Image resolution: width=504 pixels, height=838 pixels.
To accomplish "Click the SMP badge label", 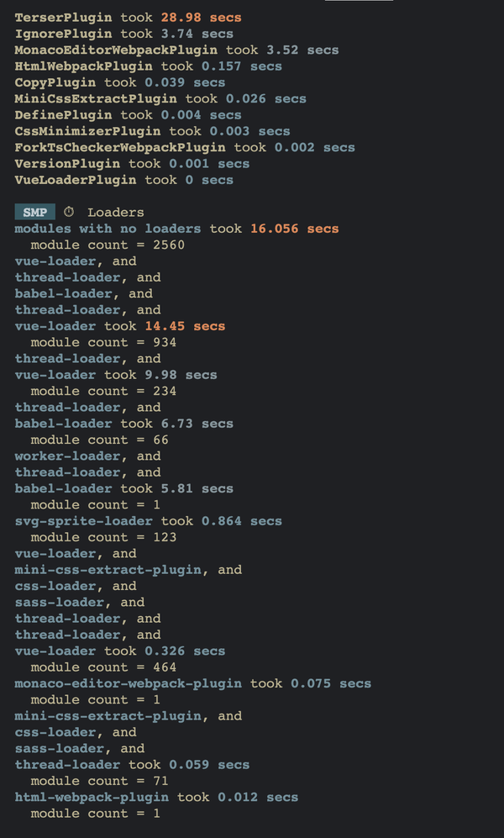I will (x=34, y=212).
